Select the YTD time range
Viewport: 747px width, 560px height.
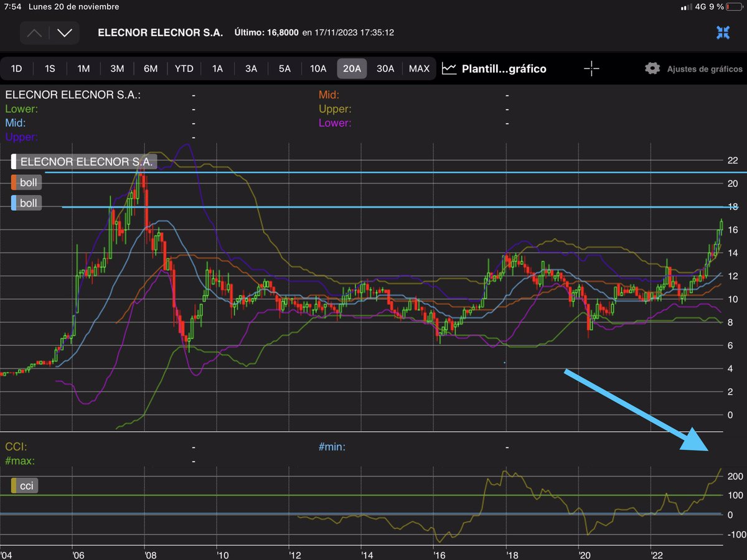point(184,68)
